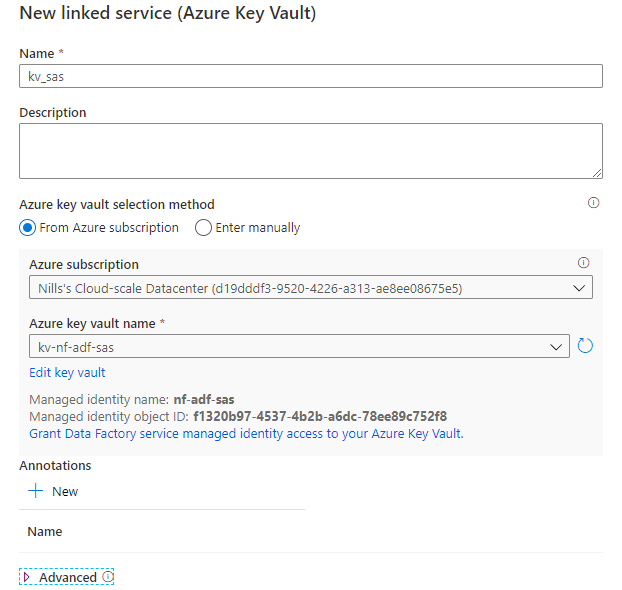Click the Azure subscription dropdown chevron
This screenshot has height=590, width=622.
[579, 288]
